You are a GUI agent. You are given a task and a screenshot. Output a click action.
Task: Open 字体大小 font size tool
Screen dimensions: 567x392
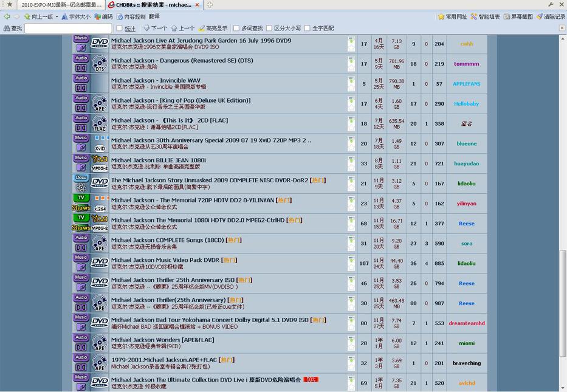(76, 16)
